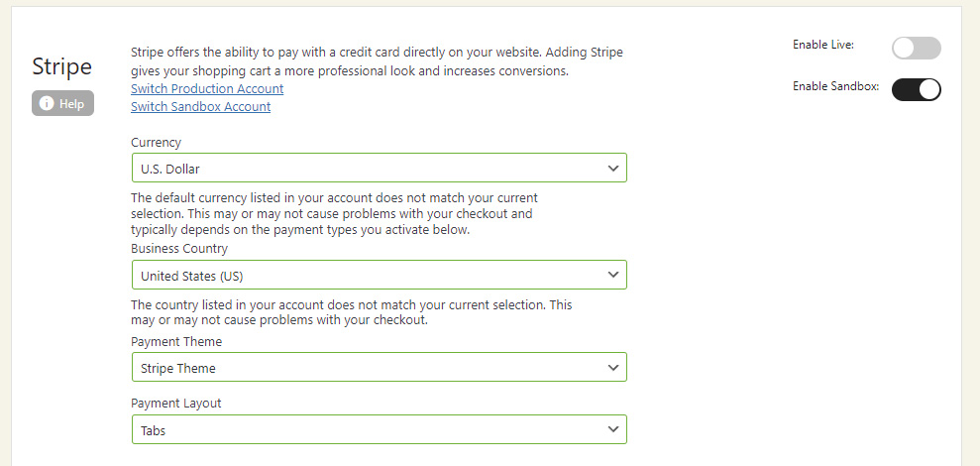Turn on the Enable Live toggle
This screenshot has width=980, height=466.
916,48
